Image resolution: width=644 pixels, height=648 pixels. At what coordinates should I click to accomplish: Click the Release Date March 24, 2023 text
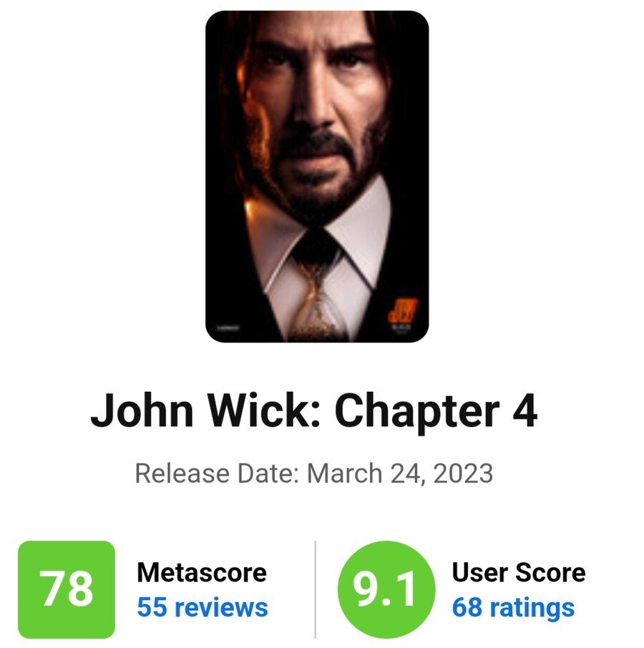tap(314, 473)
